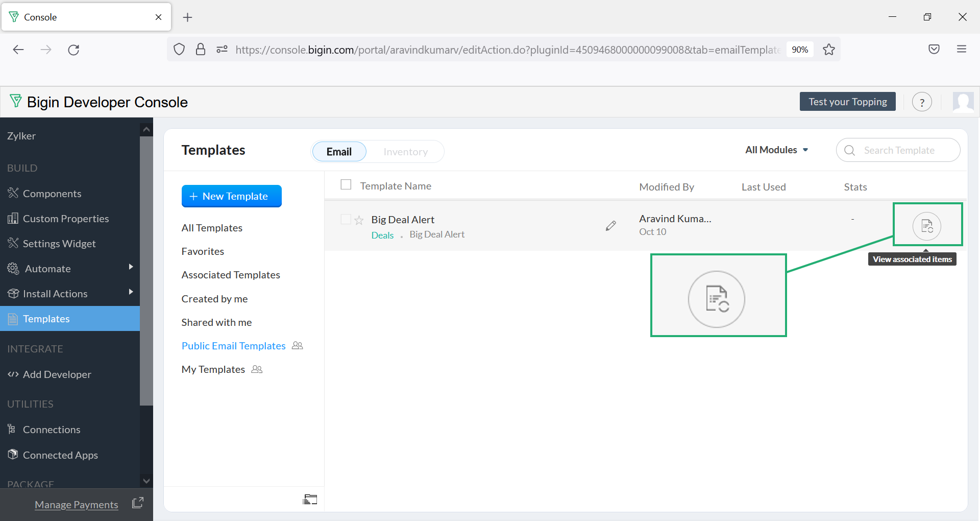The image size is (980, 521).
Task: Open Public Email Templates folder
Action: coord(233,346)
